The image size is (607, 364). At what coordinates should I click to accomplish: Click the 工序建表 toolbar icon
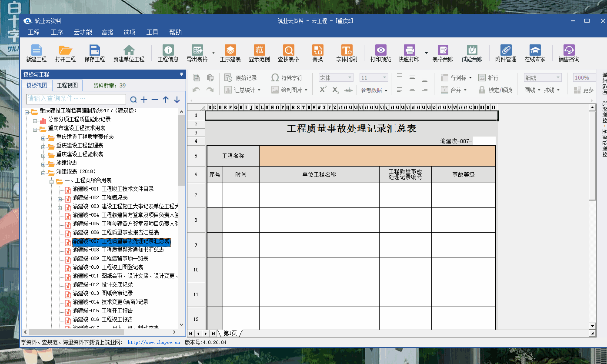pyautogui.click(x=230, y=50)
